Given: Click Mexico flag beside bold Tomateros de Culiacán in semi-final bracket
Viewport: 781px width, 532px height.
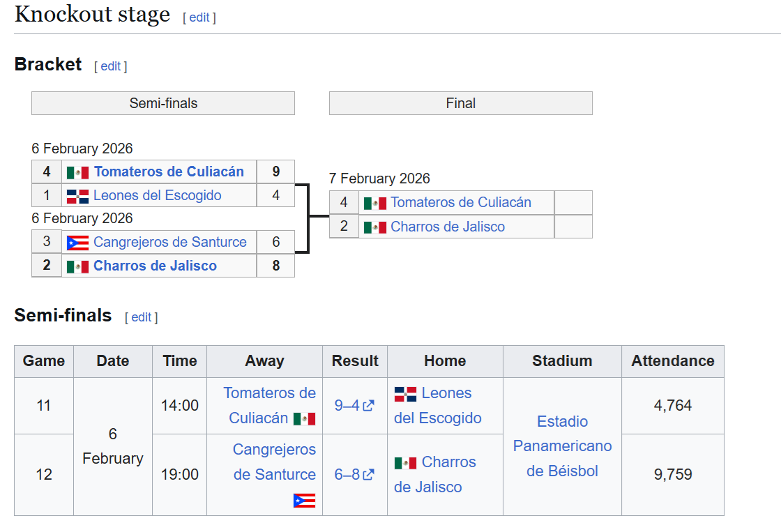Looking at the screenshot, I should click(x=77, y=172).
